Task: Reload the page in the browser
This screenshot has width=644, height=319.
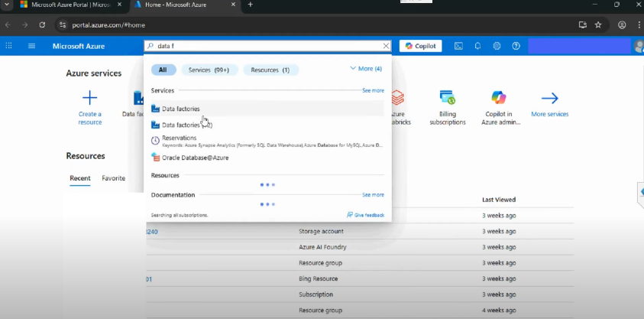Action: [42, 25]
